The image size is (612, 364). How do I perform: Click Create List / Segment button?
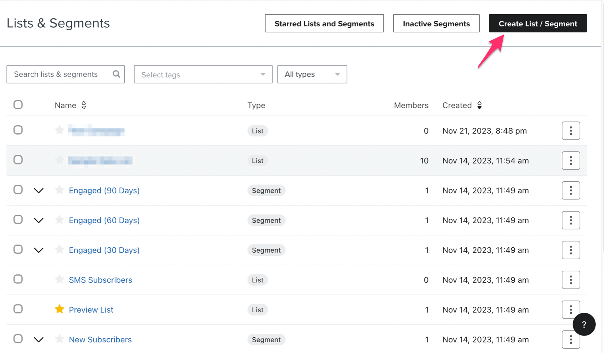click(x=538, y=24)
